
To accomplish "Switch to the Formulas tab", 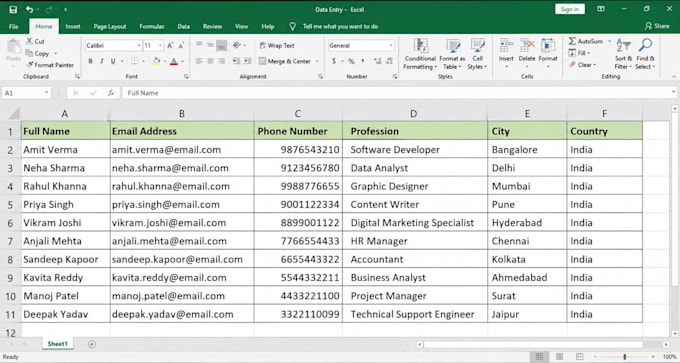I will 152,26.
